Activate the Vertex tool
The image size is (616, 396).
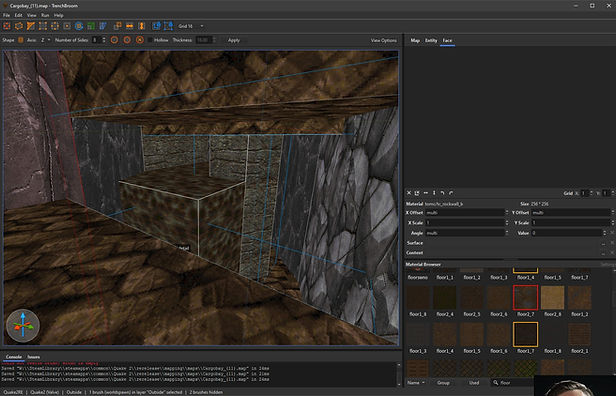click(x=43, y=26)
